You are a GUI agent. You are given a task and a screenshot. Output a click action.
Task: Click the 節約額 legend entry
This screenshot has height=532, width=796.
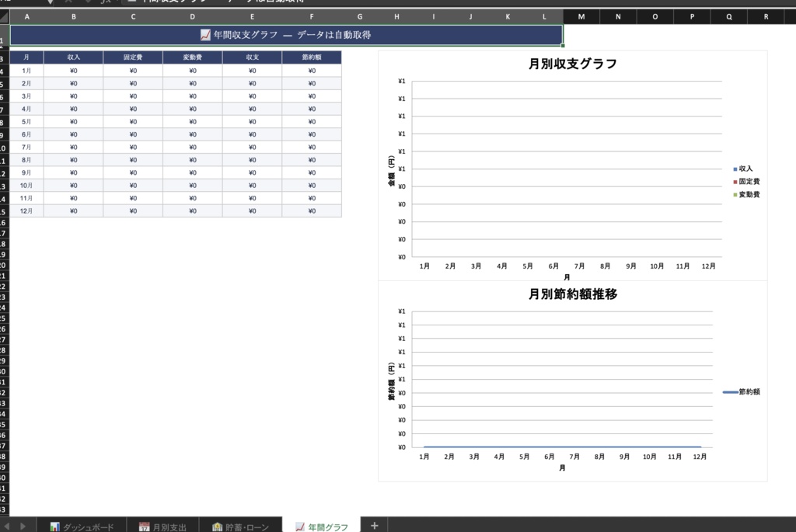(x=750, y=392)
